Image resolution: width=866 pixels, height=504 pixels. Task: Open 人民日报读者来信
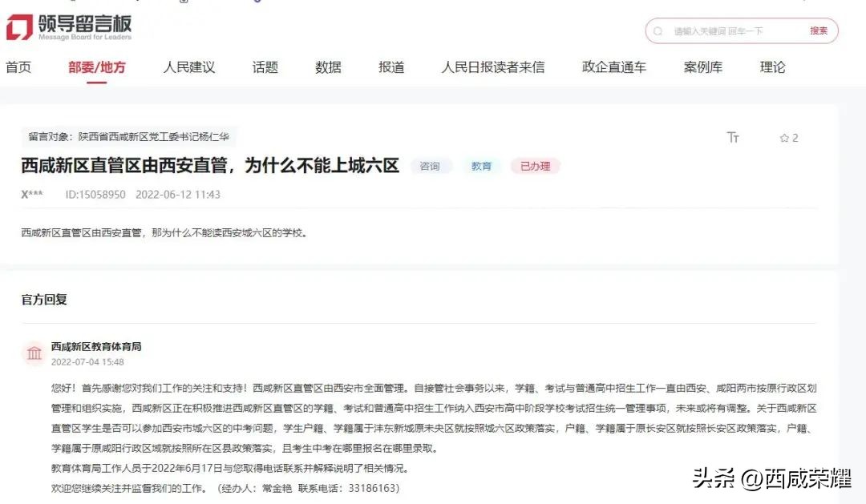492,67
